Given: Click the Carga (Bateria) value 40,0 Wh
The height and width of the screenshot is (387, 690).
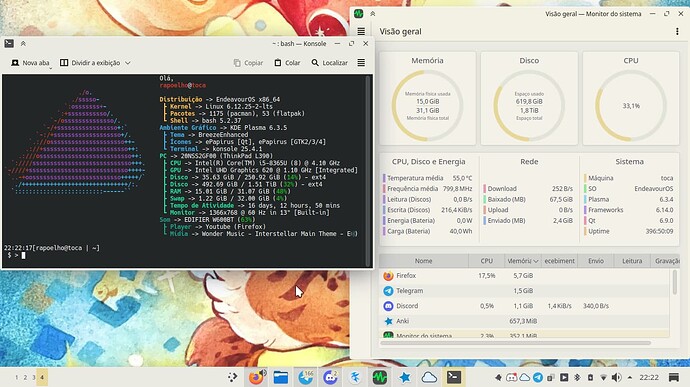Looking at the screenshot, I should 461,231.
